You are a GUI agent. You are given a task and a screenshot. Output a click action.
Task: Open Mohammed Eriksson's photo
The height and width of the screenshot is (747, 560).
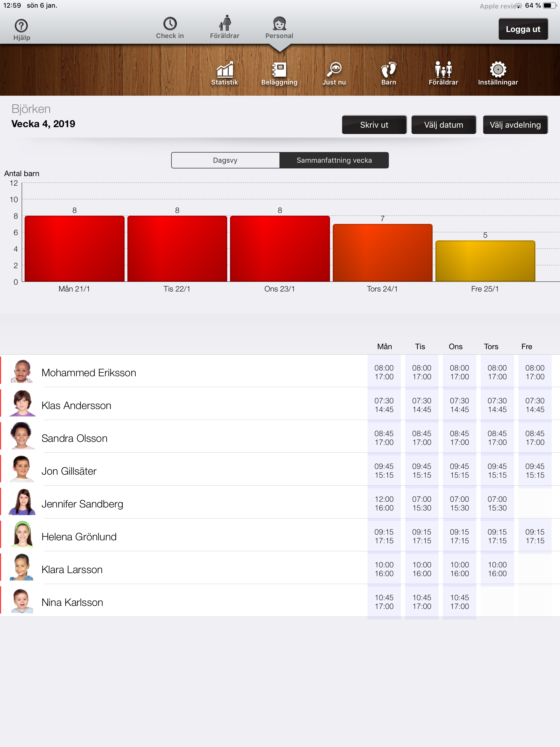(22, 371)
